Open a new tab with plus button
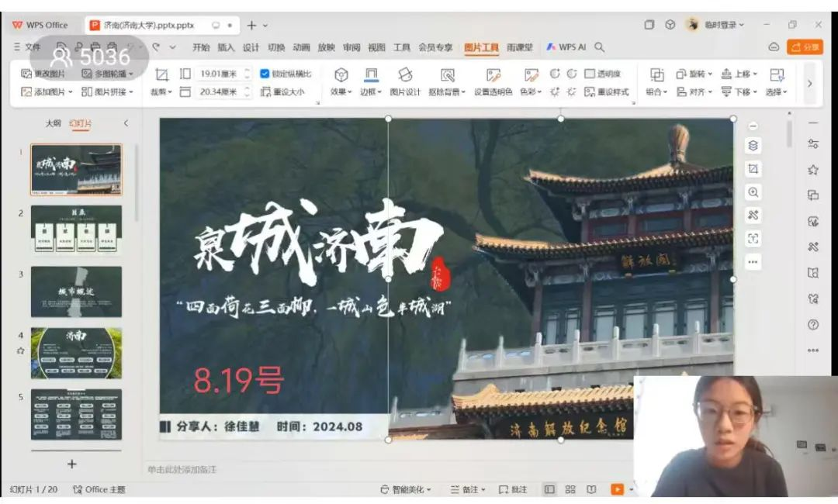Image resolution: width=838 pixels, height=504 pixels. pyautogui.click(x=251, y=25)
